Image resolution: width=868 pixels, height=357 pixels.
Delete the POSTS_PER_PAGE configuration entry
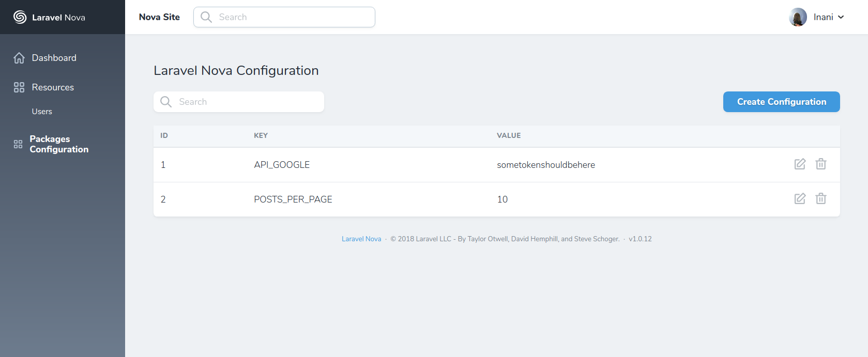(x=821, y=199)
